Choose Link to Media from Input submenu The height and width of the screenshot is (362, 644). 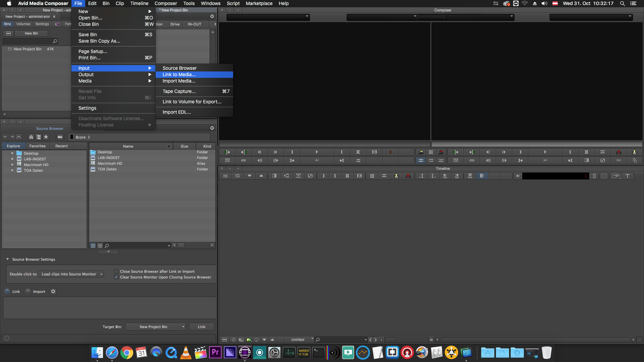click(194, 74)
